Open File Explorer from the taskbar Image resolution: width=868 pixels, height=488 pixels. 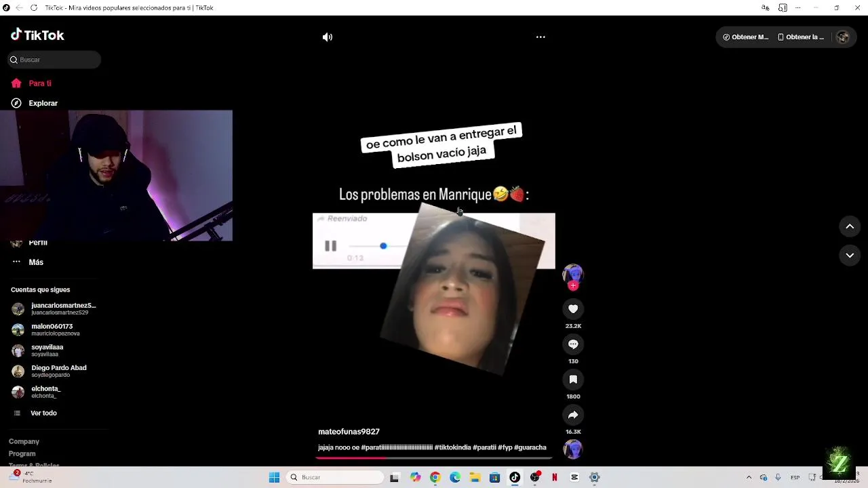click(x=475, y=478)
